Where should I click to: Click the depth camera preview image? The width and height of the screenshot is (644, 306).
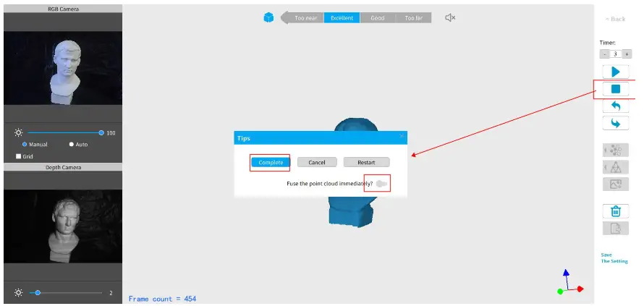click(x=63, y=226)
